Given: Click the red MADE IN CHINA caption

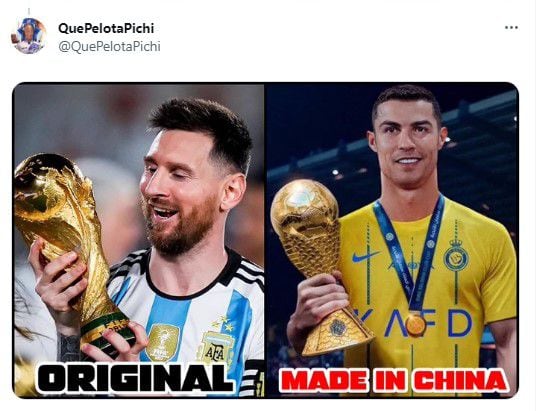Looking at the screenshot, I should [x=393, y=380].
